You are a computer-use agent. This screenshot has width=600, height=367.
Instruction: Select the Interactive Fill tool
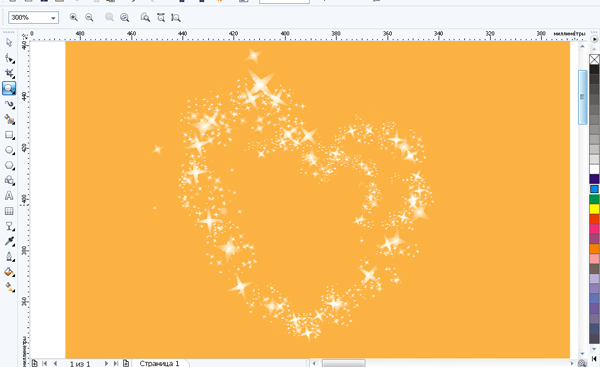(9, 287)
